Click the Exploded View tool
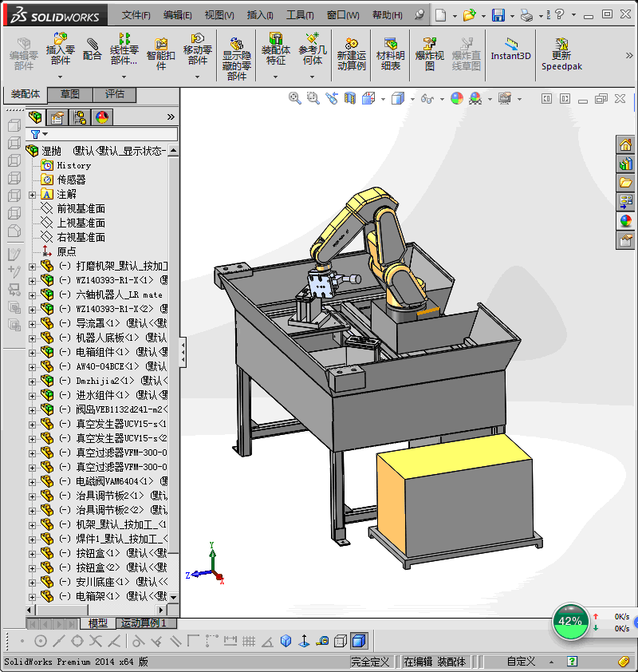 (x=430, y=54)
